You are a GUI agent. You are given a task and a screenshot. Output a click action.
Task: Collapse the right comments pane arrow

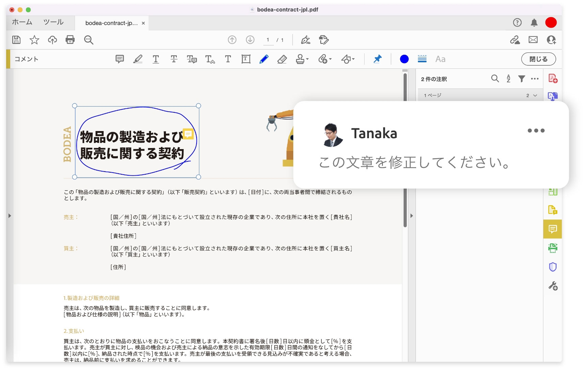412,216
